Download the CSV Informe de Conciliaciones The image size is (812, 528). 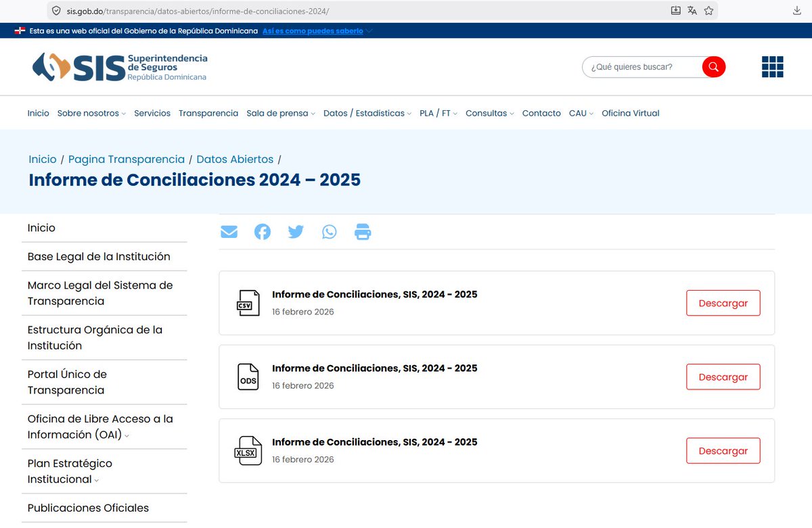tap(723, 303)
